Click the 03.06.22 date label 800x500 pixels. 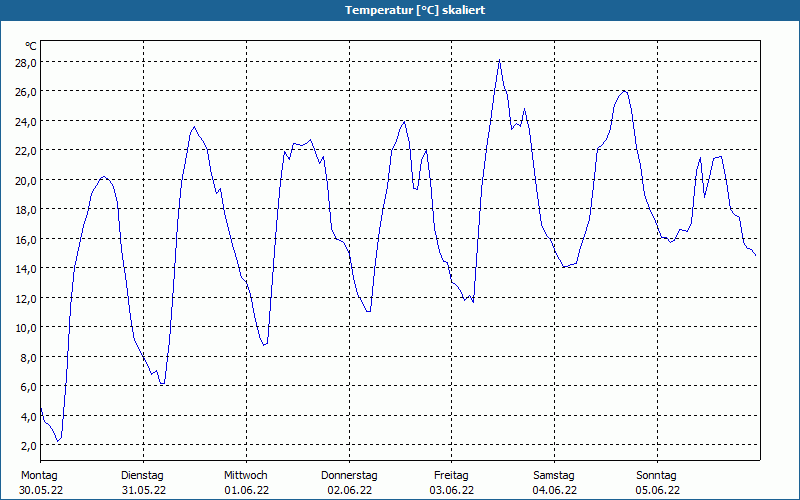click(x=452, y=490)
